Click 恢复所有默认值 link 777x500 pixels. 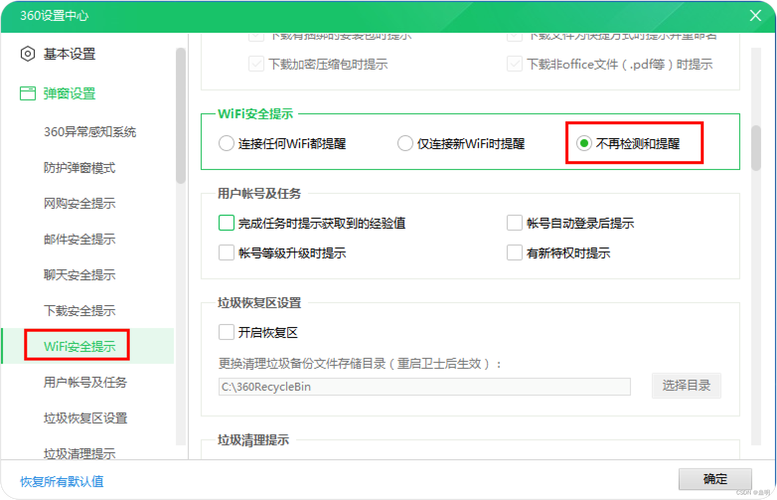(x=62, y=481)
